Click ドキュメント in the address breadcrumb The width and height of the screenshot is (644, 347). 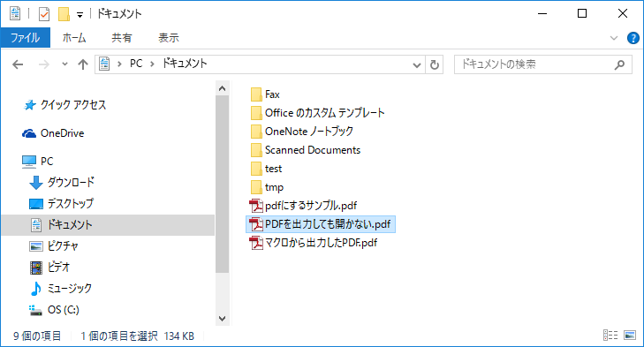click(x=185, y=64)
